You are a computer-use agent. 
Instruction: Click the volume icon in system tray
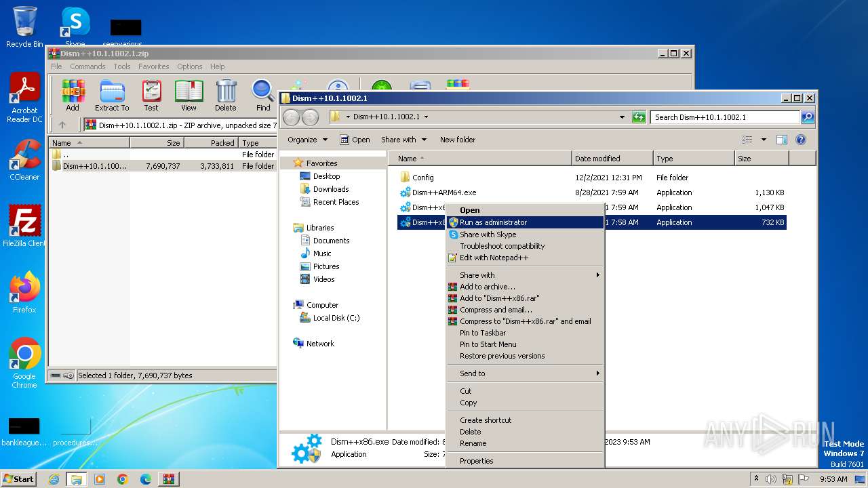771,479
